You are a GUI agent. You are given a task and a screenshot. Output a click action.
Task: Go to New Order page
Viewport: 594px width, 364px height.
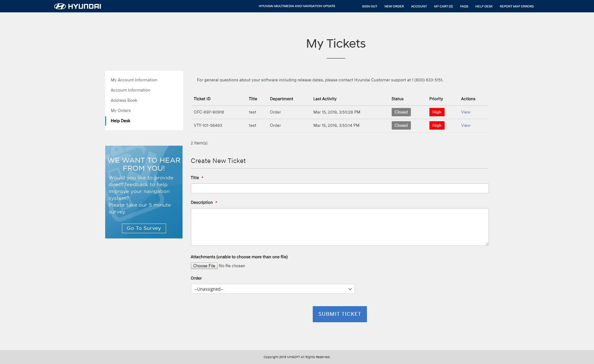(394, 6)
